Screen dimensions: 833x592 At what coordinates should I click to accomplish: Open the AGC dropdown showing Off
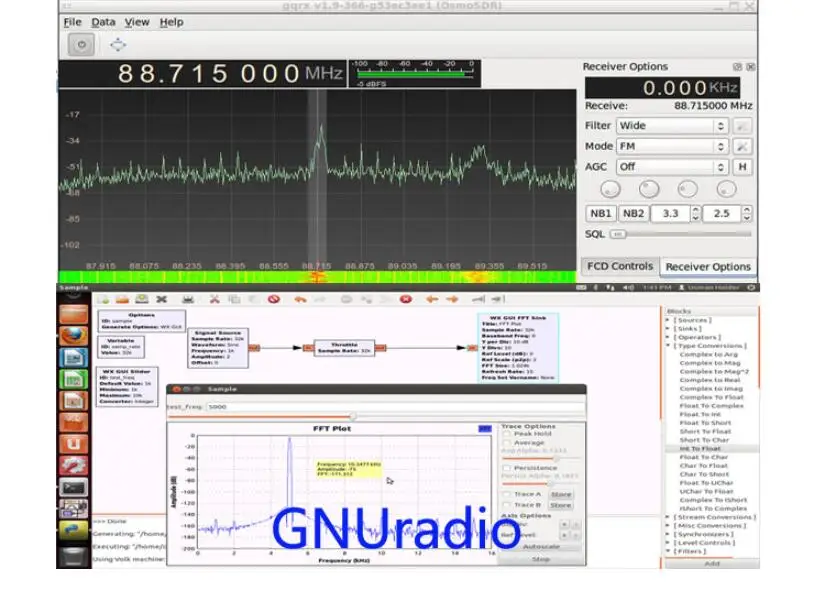(x=672, y=167)
